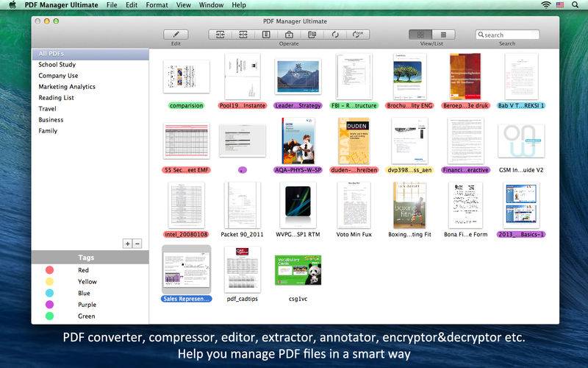
Task: Remove a category with the minus button
Action: (137, 244)
